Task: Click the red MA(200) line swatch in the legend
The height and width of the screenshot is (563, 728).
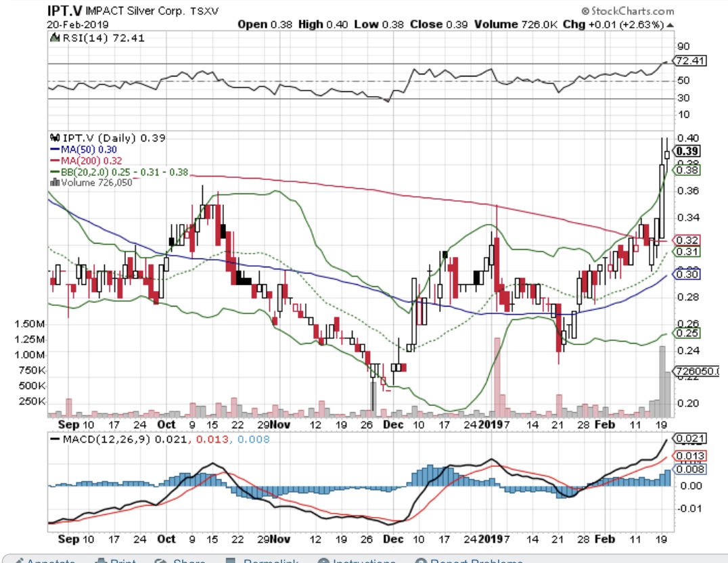Action: click(x=54, y=161)
